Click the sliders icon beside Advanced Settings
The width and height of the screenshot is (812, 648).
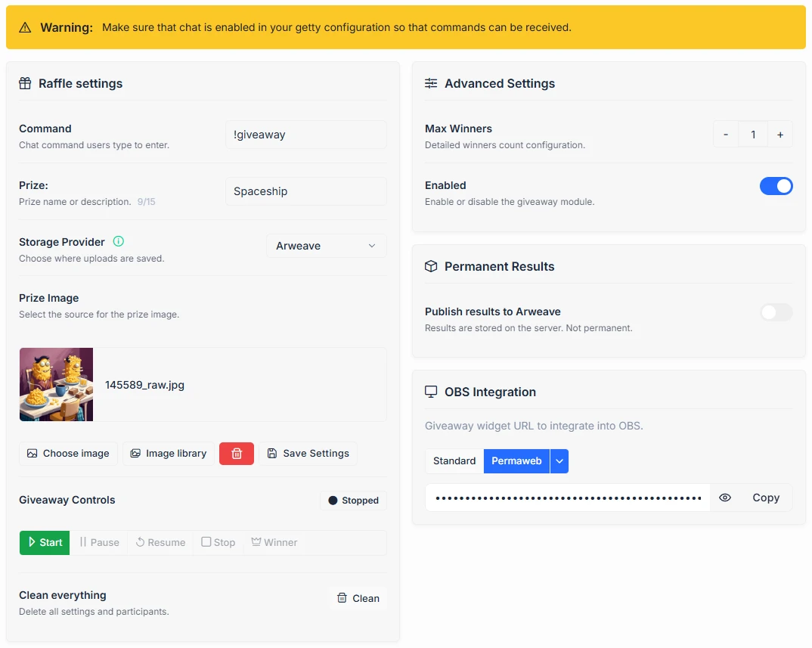click(431, 83)
